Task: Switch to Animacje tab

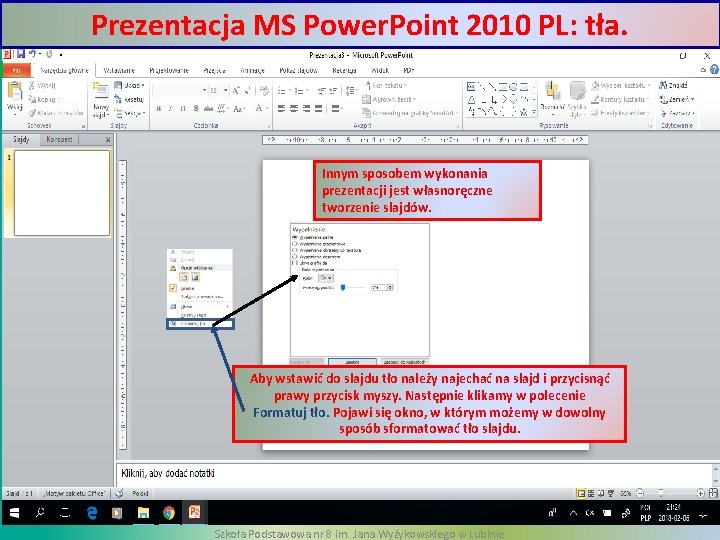Action: [x=253, y=70]
